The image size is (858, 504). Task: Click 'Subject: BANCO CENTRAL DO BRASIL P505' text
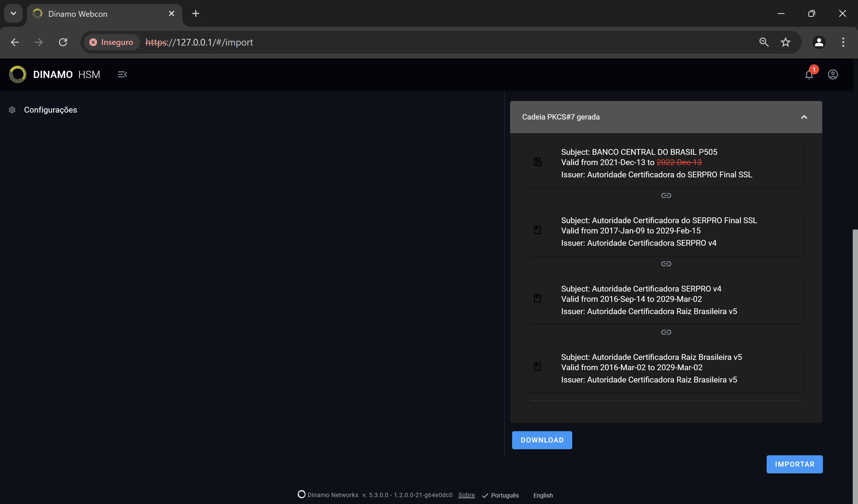(x=639, y=152)
